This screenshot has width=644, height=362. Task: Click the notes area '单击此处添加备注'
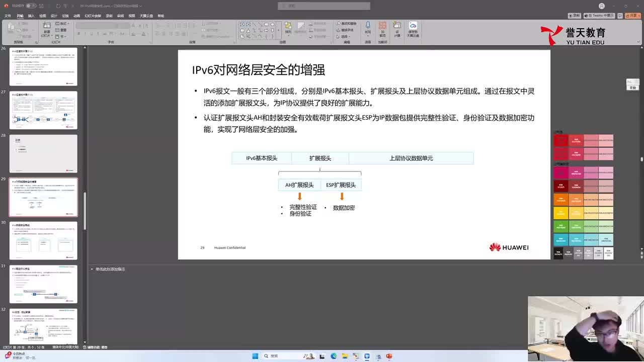(x=110, y=269)
